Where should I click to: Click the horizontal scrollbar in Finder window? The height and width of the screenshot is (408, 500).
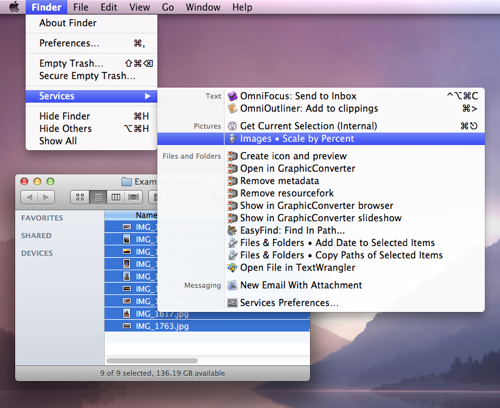(x=152, y=361)
